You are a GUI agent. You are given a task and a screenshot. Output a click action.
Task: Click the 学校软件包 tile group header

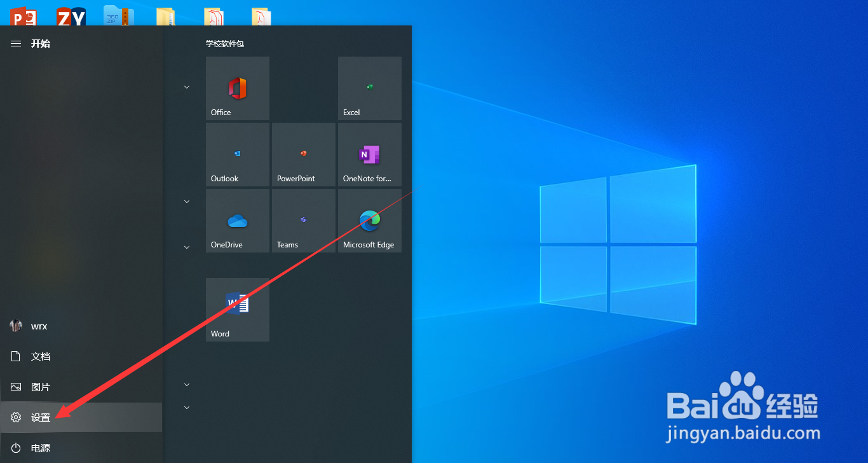point(224,43)
